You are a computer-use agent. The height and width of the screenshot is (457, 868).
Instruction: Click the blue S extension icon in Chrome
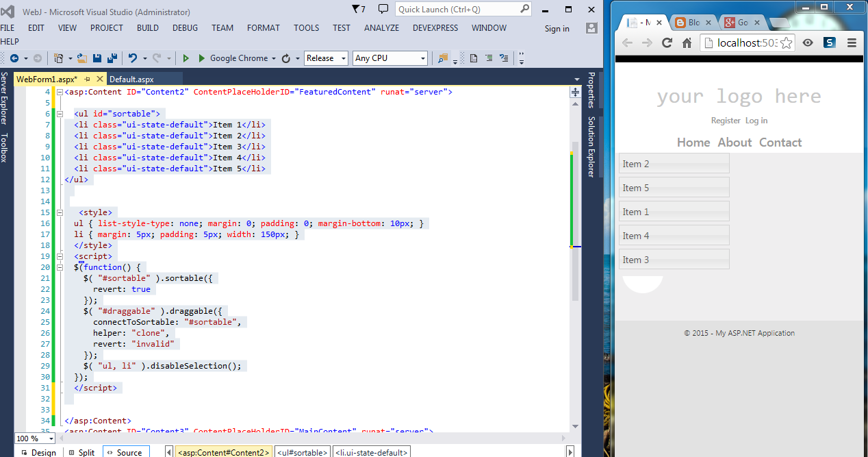pyautogui.click(x=830, y=42)
